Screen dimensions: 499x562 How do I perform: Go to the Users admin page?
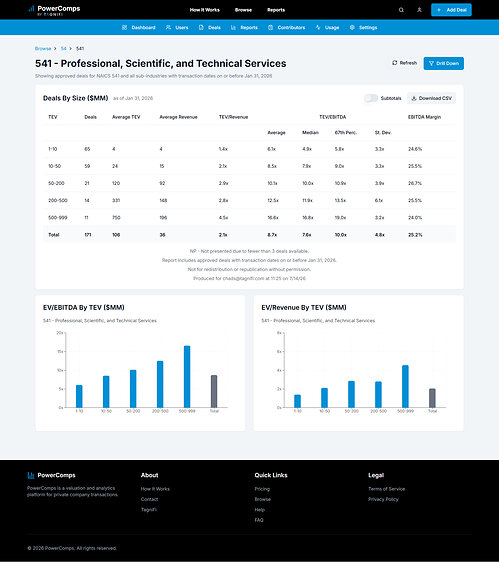[x=177, y=28]
